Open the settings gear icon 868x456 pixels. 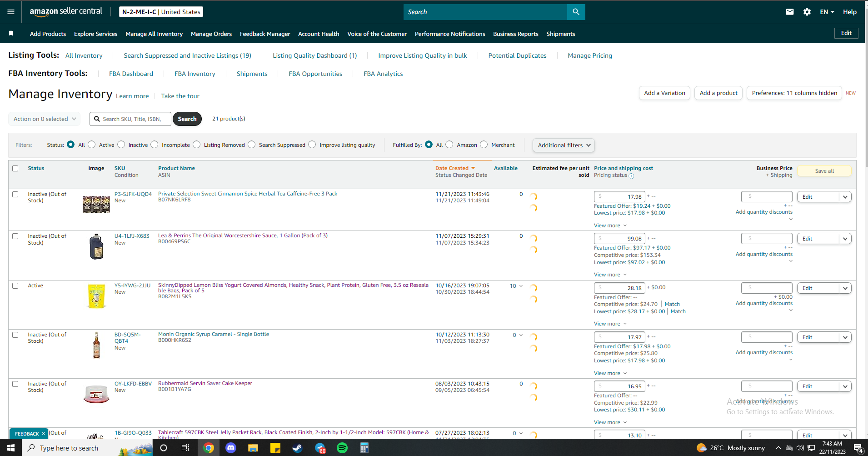point(807,12)
